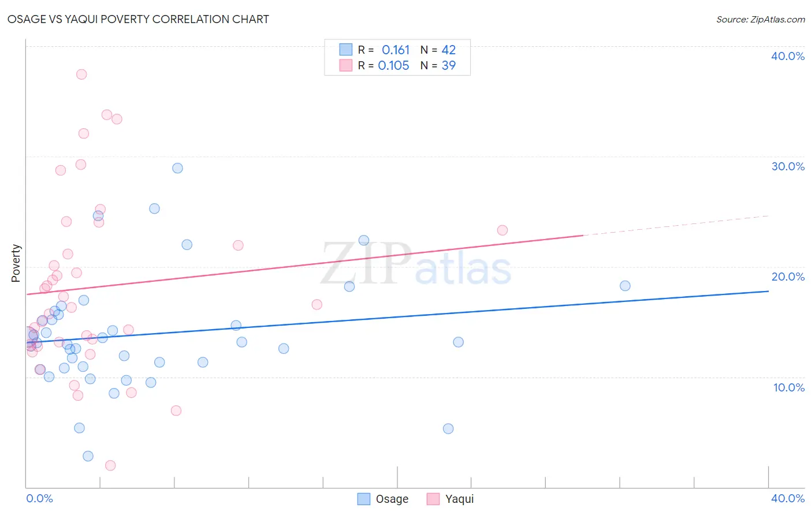Image resolution: width=812 pixels, height=515 pixels.
Task: Select the Osage legend label
Action: (x=392, y=499)
